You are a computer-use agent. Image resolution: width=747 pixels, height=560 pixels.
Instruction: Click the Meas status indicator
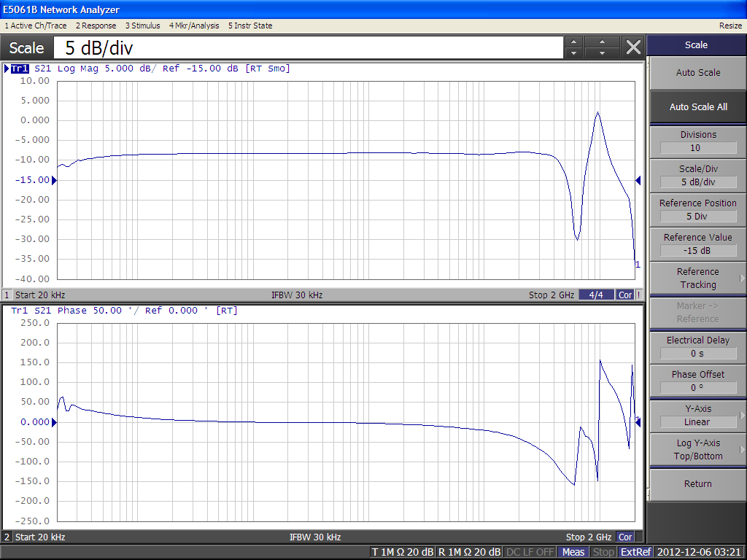coord(573,553)
